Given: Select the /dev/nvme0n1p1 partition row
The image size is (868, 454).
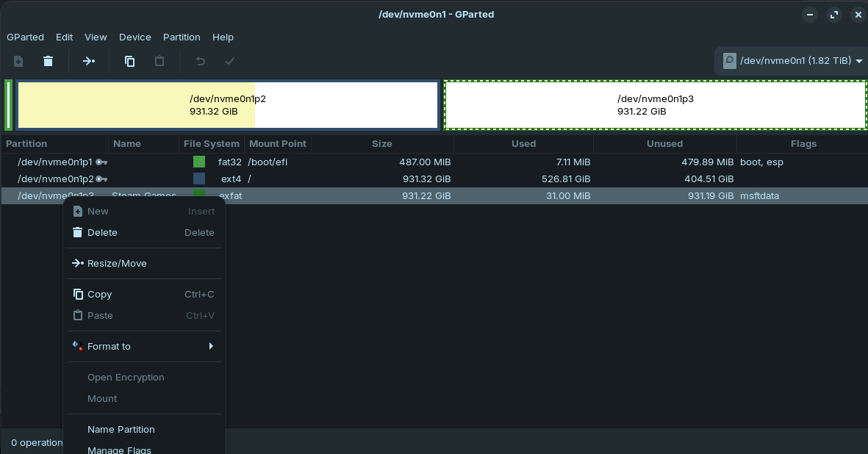Looking at the screenshot, I should (x=55, y=162).
